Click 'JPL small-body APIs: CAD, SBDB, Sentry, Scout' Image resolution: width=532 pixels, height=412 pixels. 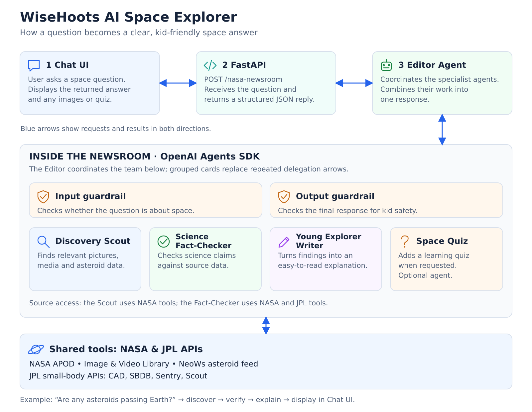[118, 376]
